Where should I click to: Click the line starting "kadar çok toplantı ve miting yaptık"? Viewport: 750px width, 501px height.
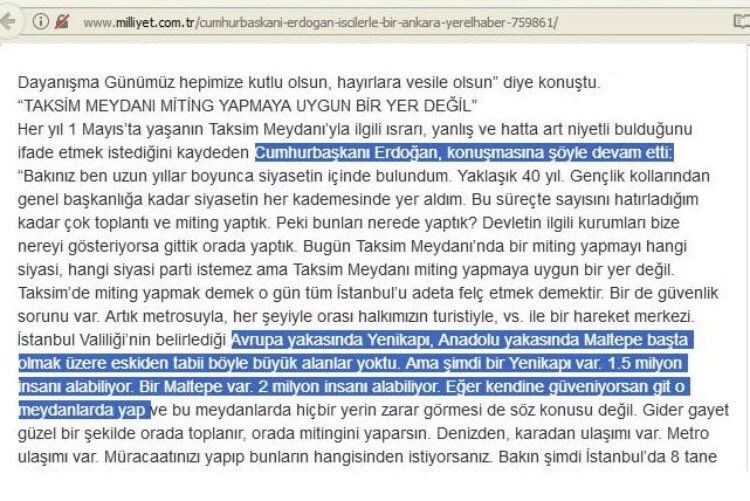tap(349, 223)
